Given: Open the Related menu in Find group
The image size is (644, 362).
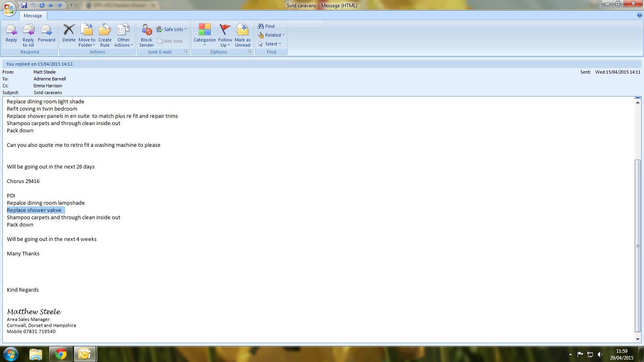Looking at the screenshot, I should (272, 35).
